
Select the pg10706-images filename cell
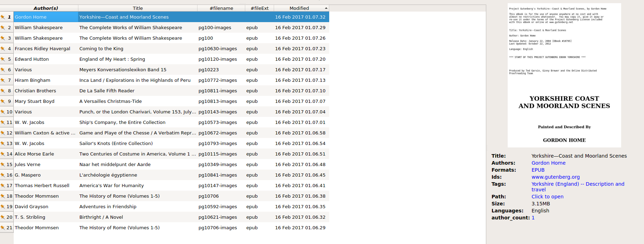pyautogui.click(x=221, y=227)
